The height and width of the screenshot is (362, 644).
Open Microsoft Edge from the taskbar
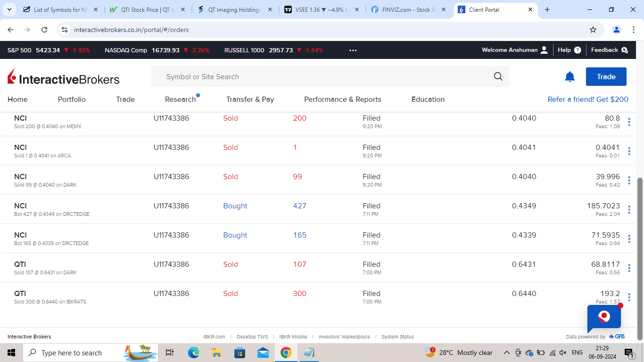coord(194,353)
